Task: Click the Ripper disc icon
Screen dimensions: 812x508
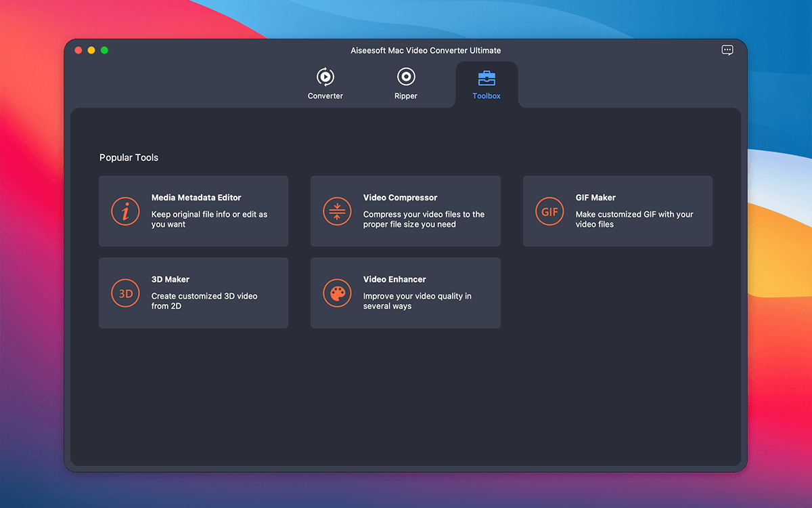Action: [x=406, y=77]
